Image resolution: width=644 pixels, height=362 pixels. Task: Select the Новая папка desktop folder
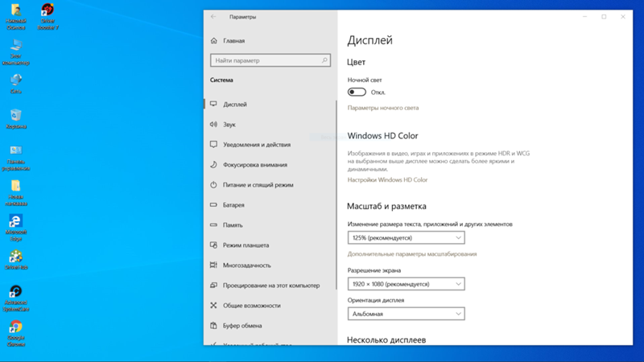(x=16, y=193)
